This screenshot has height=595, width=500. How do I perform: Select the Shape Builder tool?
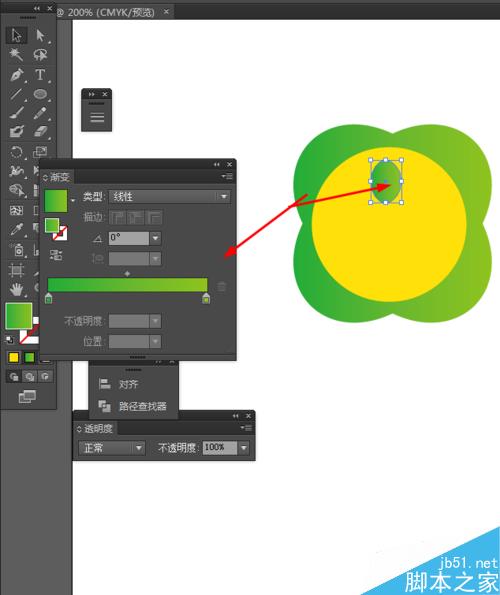coord(16,190)
